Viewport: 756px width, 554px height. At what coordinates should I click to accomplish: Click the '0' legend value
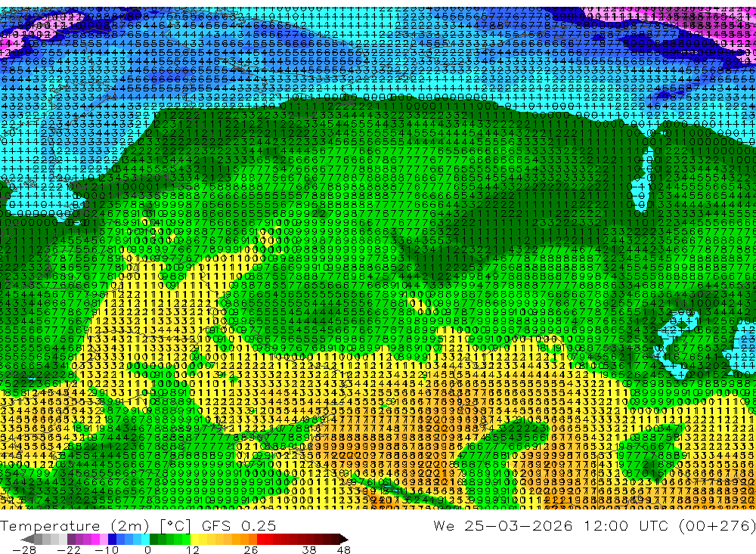click(147, 549)
